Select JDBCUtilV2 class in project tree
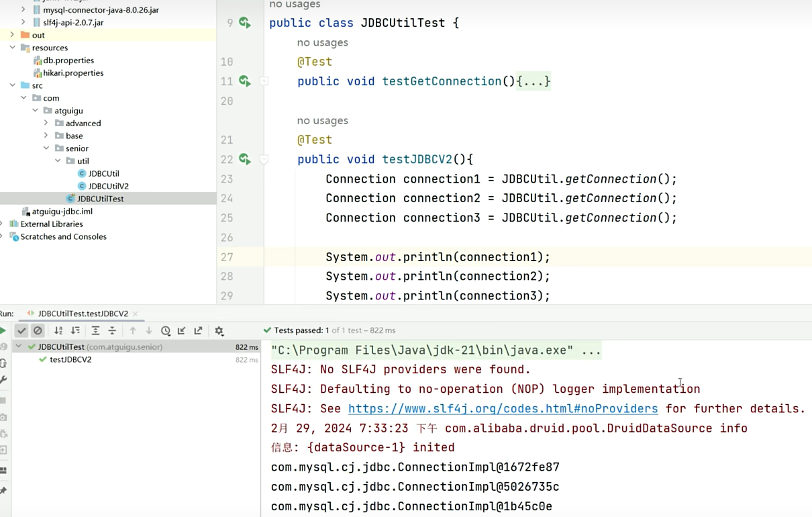Viewport: 812px width, 517px height. point(108,186)
